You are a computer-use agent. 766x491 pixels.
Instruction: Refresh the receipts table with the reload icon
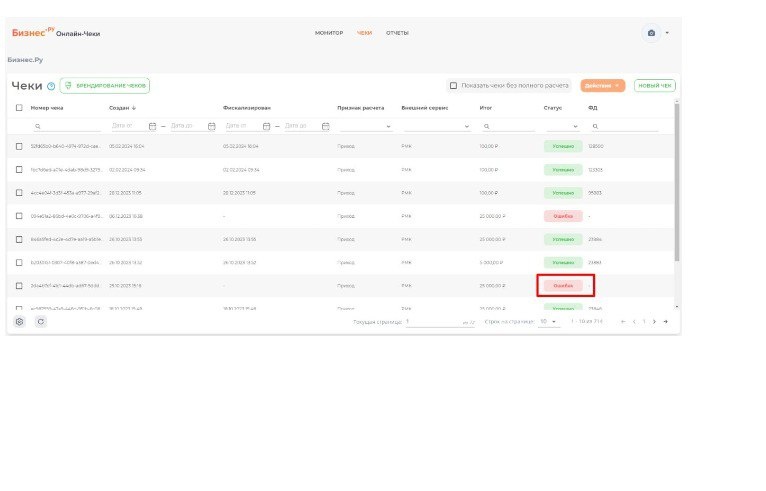pyautogui.click(x=41, y=321)
